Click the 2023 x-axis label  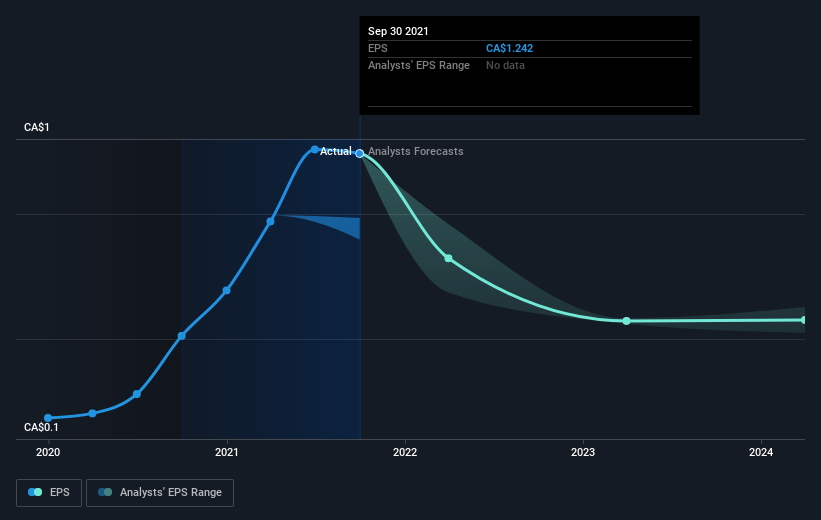583,452
